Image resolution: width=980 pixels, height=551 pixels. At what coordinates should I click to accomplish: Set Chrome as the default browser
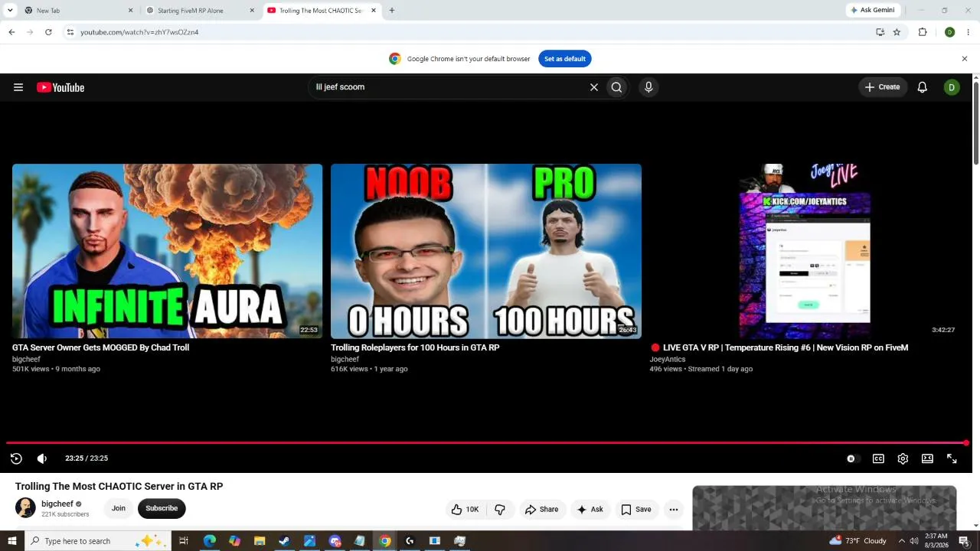pyautogui.click(x=565, y=59)
